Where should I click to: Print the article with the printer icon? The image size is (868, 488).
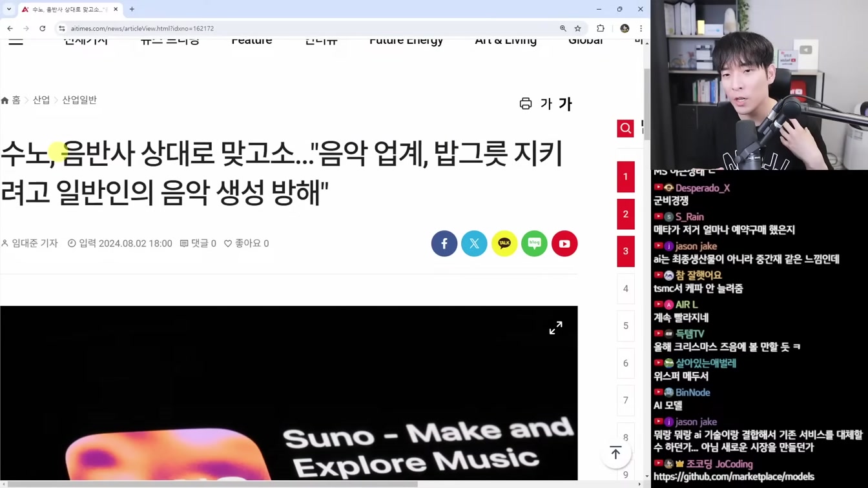[x=526, y=104]
